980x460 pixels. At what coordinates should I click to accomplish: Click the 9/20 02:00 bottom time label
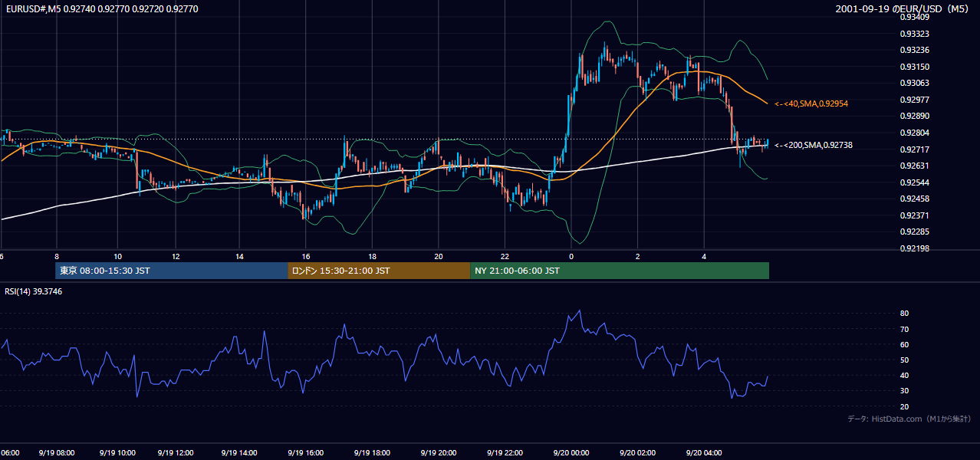[637, 453]
